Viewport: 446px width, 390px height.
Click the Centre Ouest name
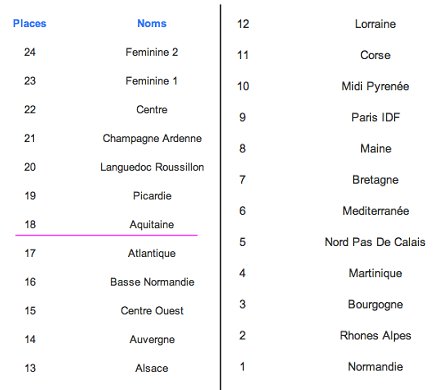[152, 311]
